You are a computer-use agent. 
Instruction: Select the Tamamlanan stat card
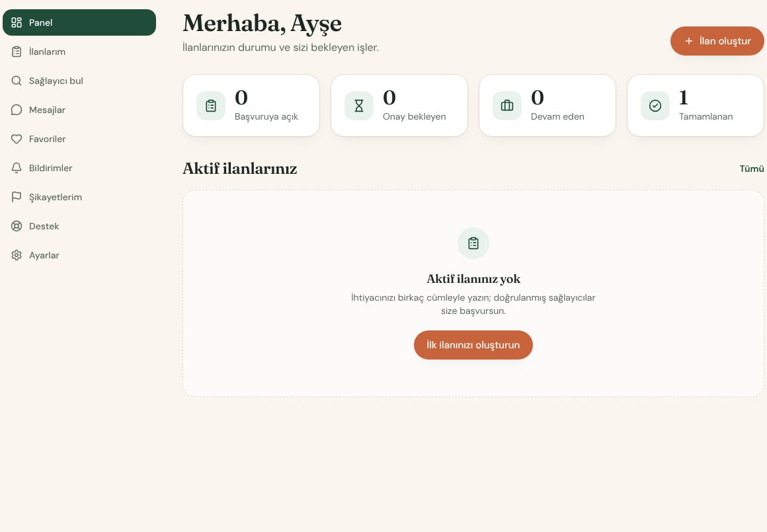(x=696, y=106)
